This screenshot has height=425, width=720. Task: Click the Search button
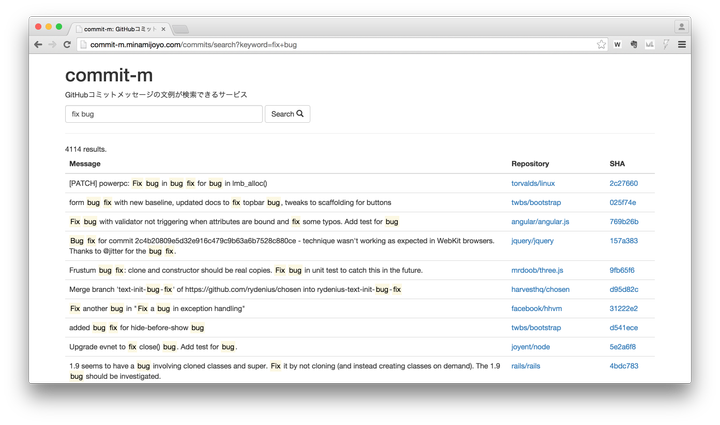pyautogui.click(x=287, y=114)
